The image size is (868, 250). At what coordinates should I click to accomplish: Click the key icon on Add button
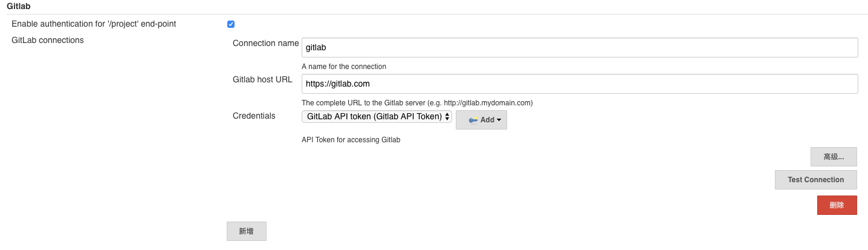[473, 120]
